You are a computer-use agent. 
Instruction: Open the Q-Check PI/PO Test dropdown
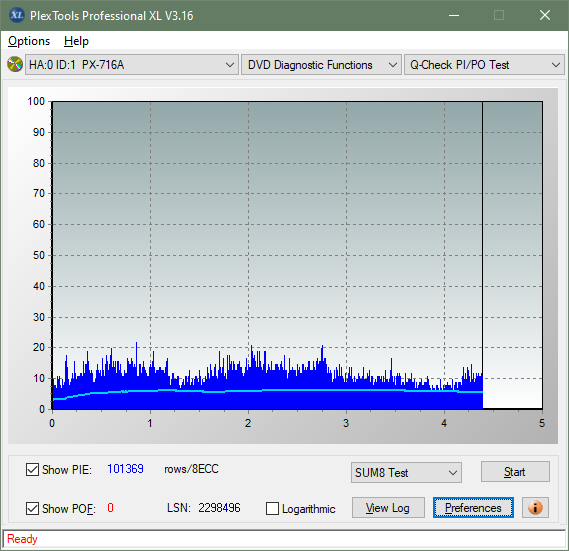pos(484,65)
